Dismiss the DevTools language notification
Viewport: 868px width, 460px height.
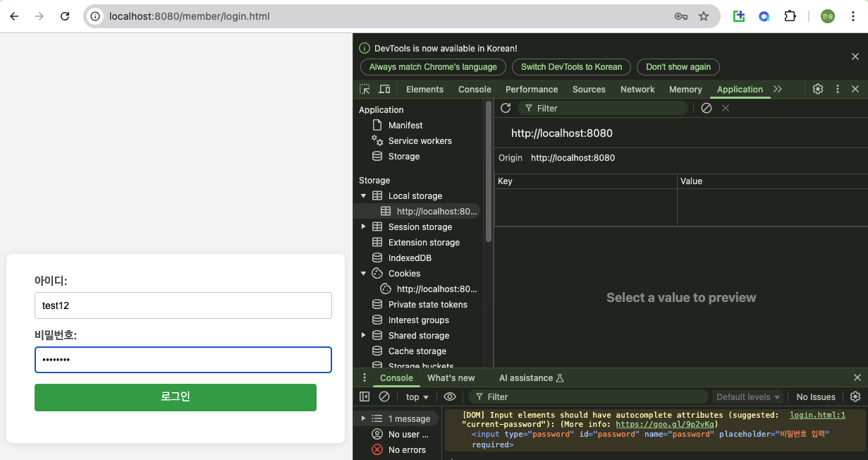click(x=855, y=56)
